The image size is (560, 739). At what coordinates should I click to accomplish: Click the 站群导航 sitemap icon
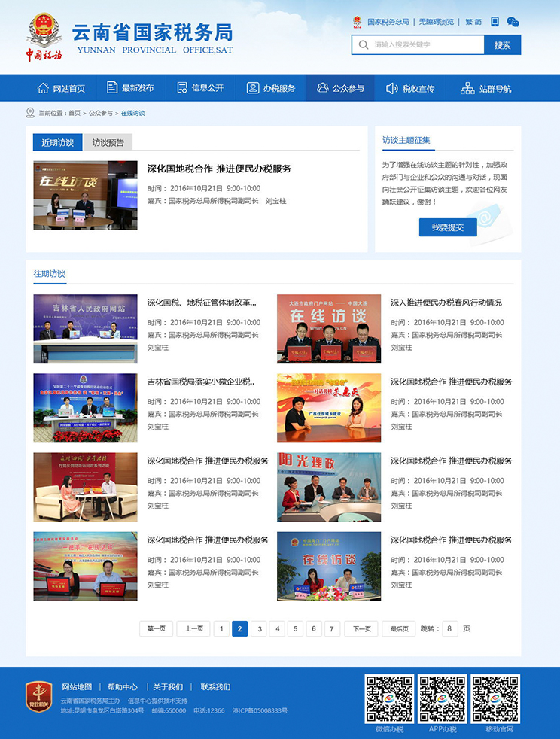[467, 88]
